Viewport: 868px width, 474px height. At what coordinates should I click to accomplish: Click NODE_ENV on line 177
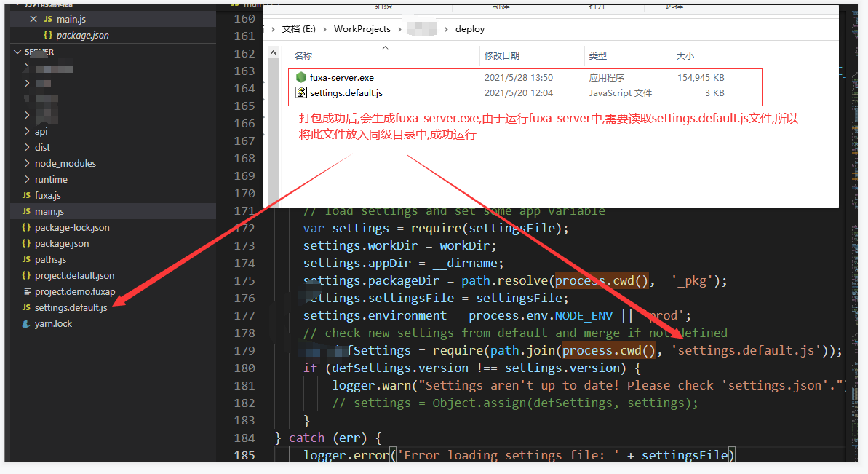coord(584,315)
